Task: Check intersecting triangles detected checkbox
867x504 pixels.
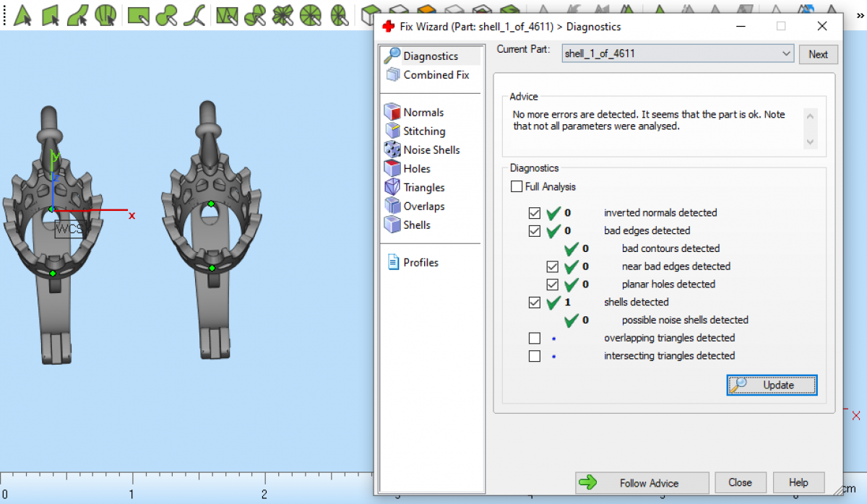Action: pyautogui.click(x=535, y=356)
